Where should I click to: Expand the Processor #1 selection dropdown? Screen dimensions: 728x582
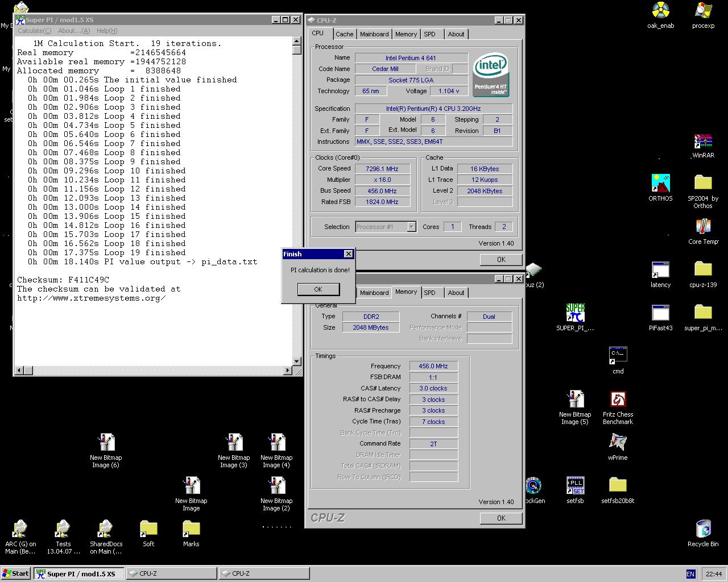pos(411,227)
